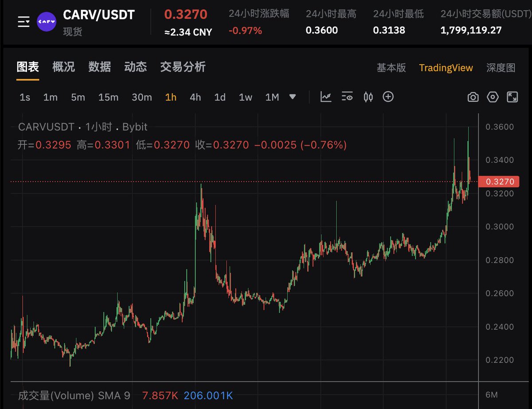532x409 pixels.
Task: Click the 24h high value 0.3600
Action: pos(322,31)
